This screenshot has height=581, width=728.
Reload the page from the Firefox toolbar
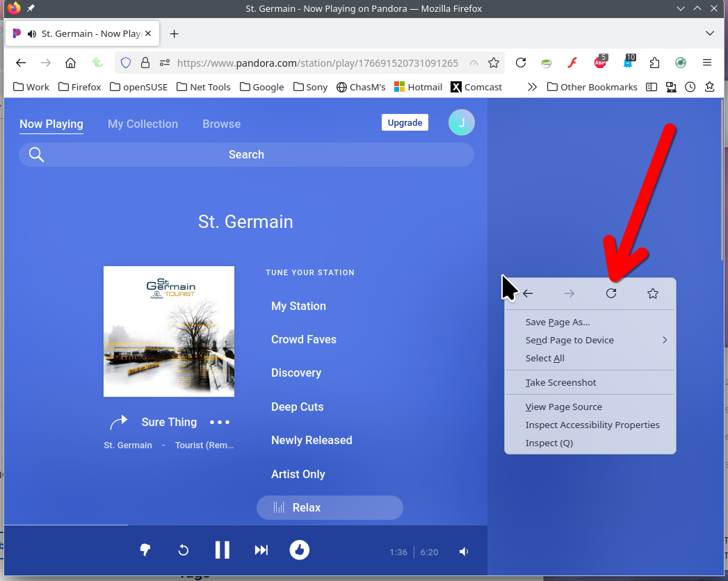point(521,63)
